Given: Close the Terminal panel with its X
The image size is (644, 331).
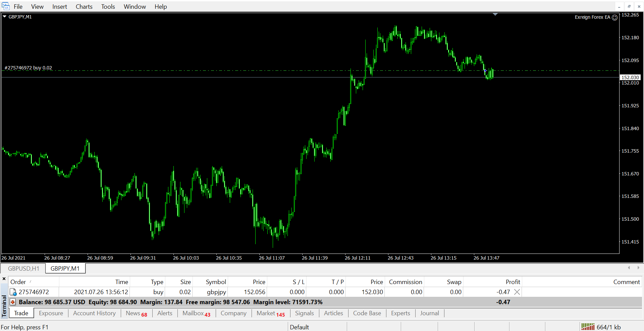Looking at the screenshot, I should pos(4,279).
